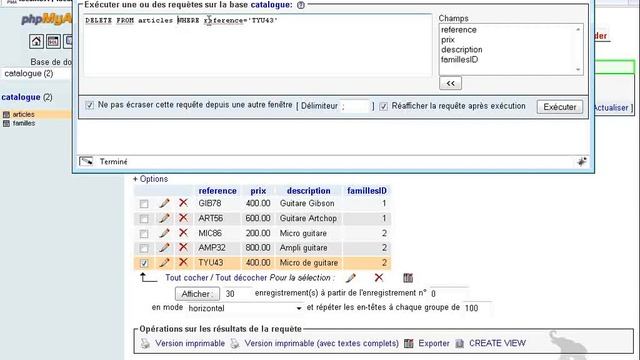640x360 pixels.
Task: Click status bar icon beside Terminé
Action: point(86,161)
